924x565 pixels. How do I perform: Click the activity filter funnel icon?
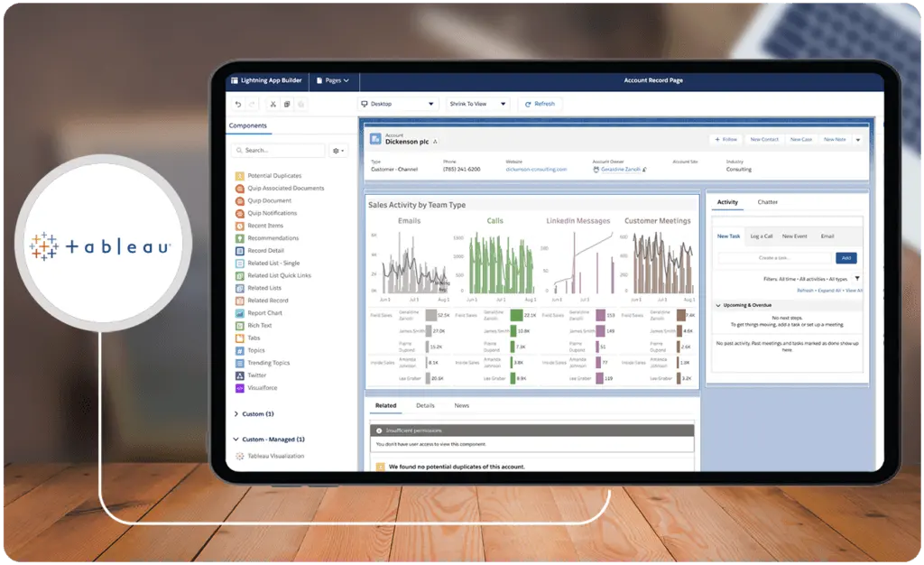(x=857, y=279)
